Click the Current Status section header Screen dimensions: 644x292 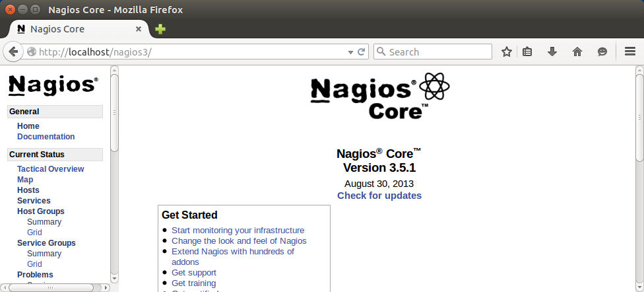pos(55,155)
